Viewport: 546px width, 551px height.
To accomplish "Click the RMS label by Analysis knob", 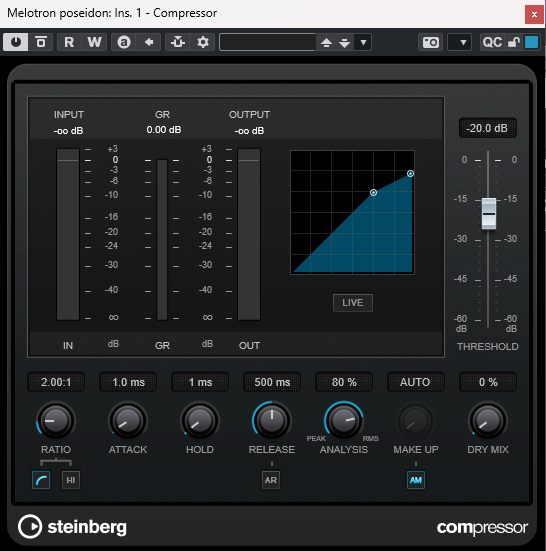I will click(371, 439).
